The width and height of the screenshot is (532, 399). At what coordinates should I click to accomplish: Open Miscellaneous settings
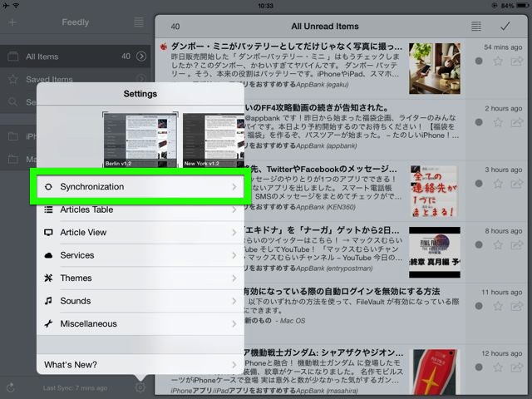pos(140,323)
